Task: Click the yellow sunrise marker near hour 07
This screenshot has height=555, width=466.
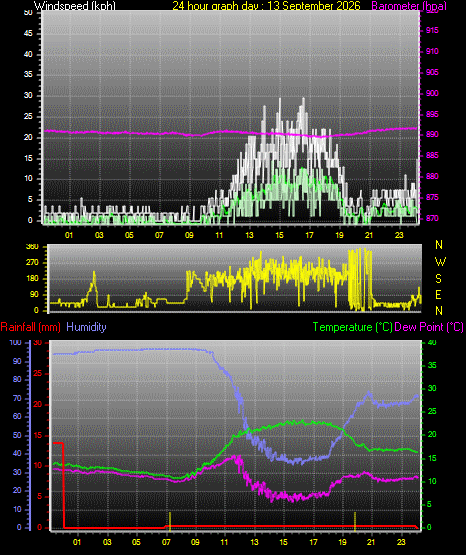Action: pos(170,521)
